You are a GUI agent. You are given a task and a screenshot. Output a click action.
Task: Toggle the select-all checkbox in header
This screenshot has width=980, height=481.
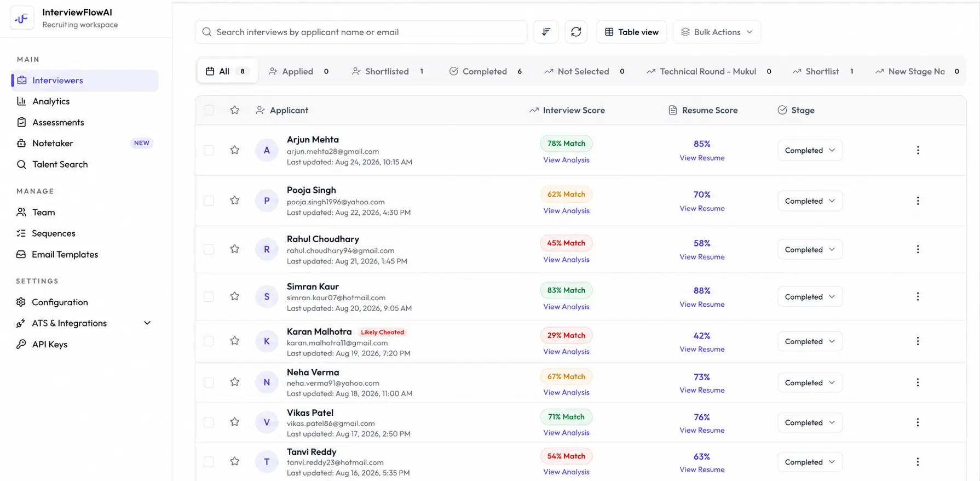pos(209,110)
